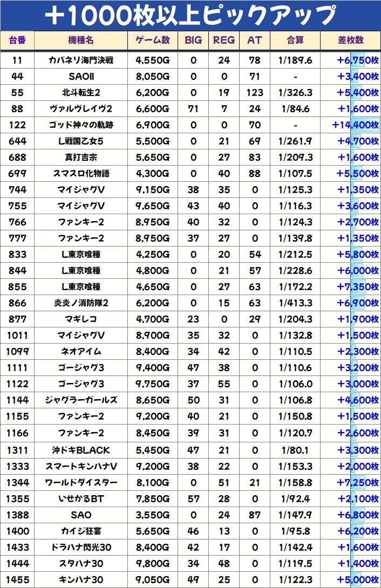Click the +6,900枚 difference value
Image resolution: width=381 pixels, height=588 pixels.
coord(358,303)
